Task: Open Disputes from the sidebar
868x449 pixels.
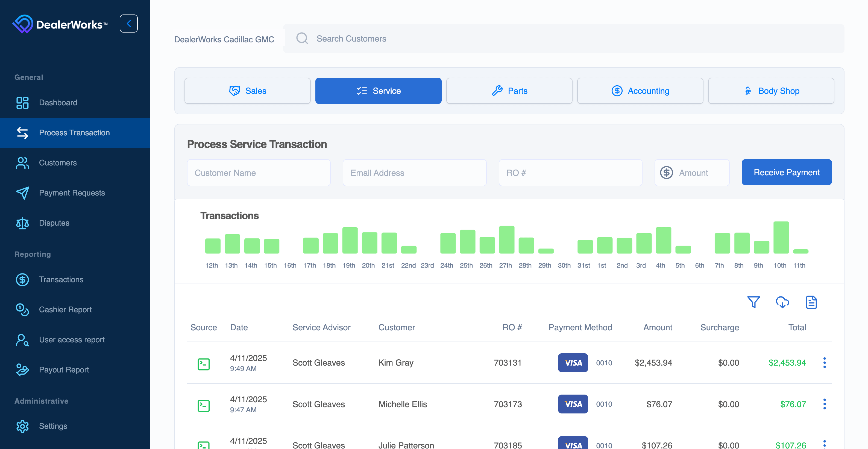Action: tap(54, 223)
